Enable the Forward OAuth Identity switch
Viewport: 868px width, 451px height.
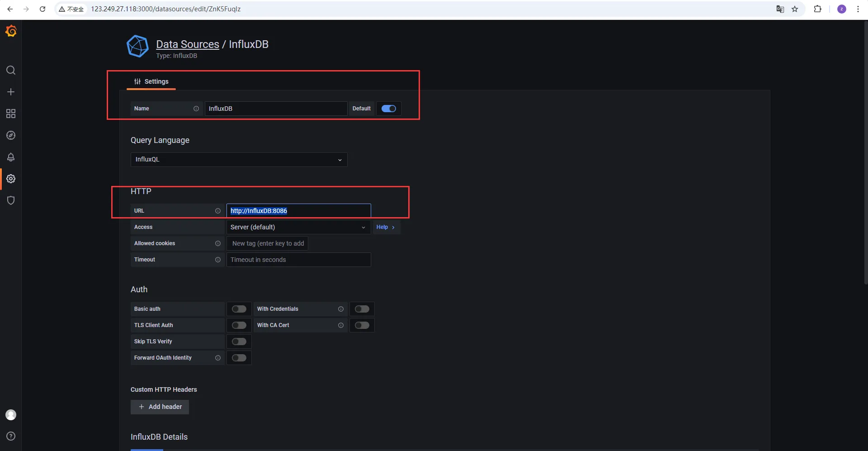click(239, 358)
